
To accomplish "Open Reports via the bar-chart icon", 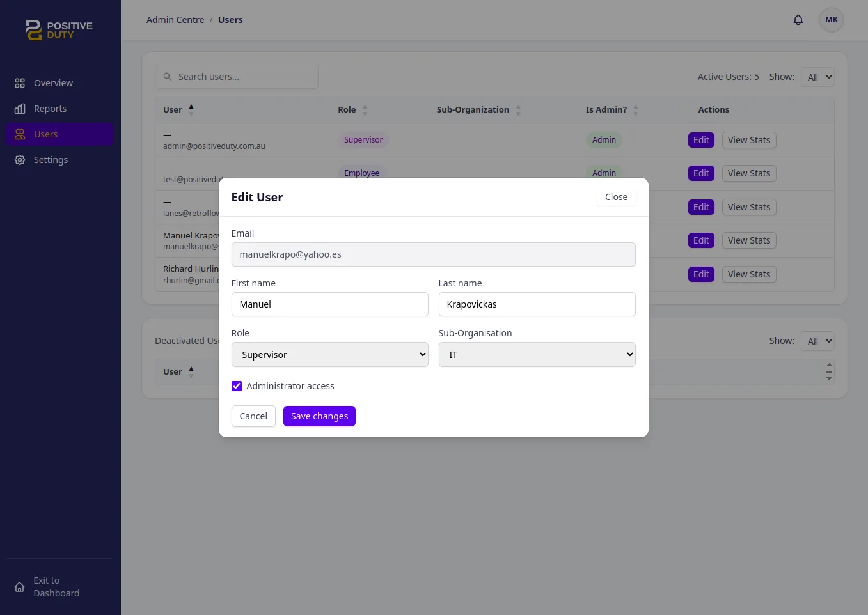I will 20,109.
